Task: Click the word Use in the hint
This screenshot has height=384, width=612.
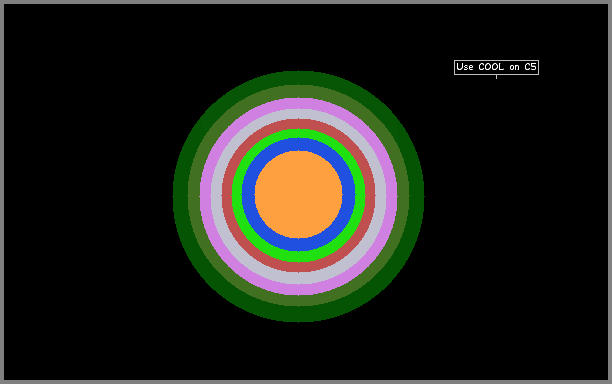Action: (465, 67)
